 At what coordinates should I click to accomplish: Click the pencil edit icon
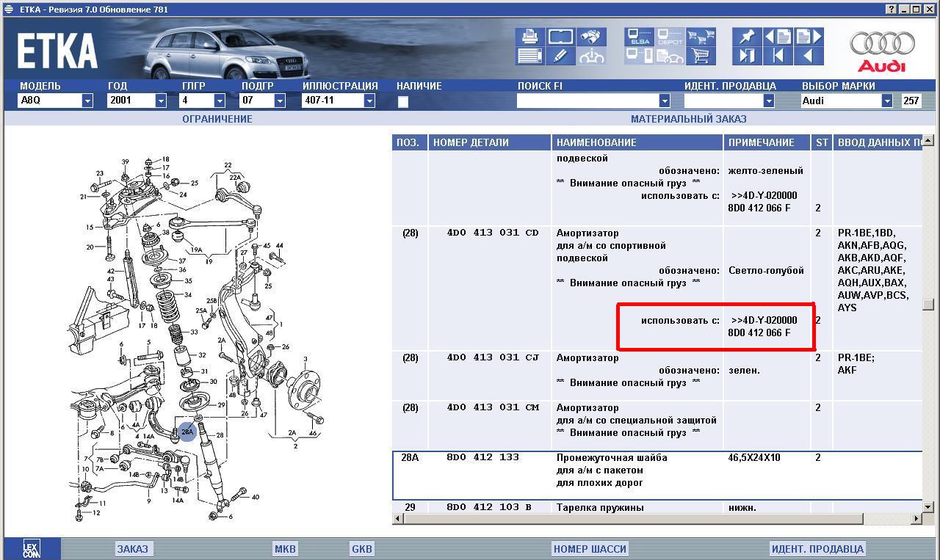pos(560,56)
